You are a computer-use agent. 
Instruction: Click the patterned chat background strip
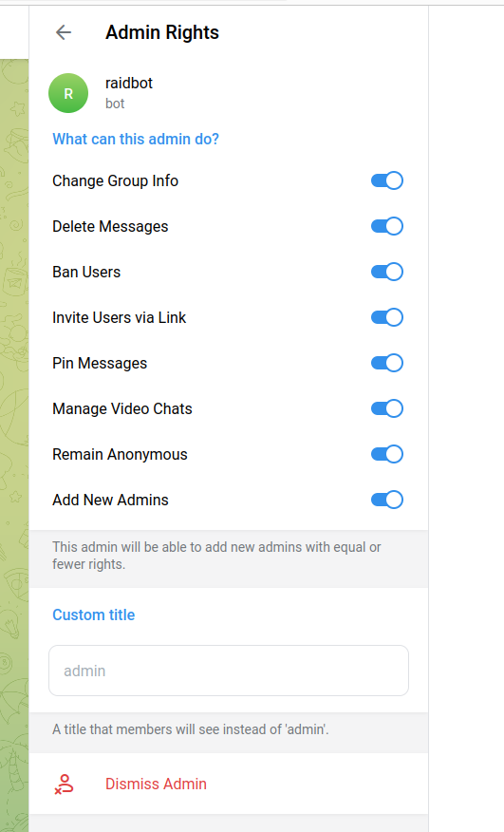14,445
